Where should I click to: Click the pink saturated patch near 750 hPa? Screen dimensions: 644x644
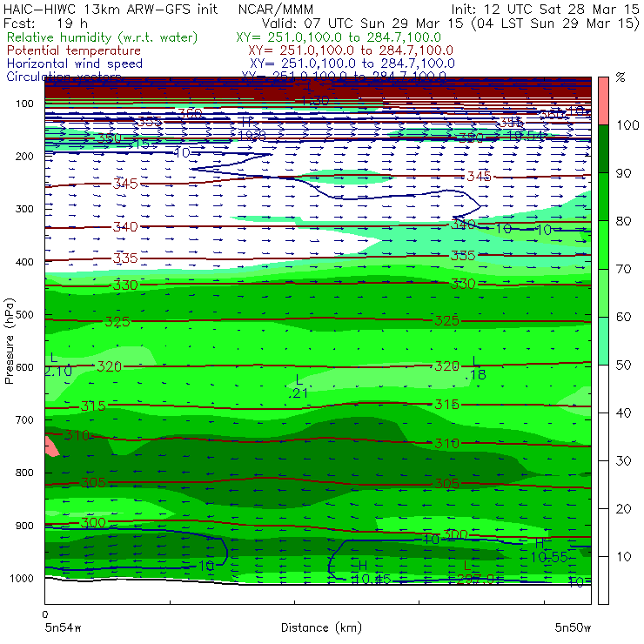(51, 446)
